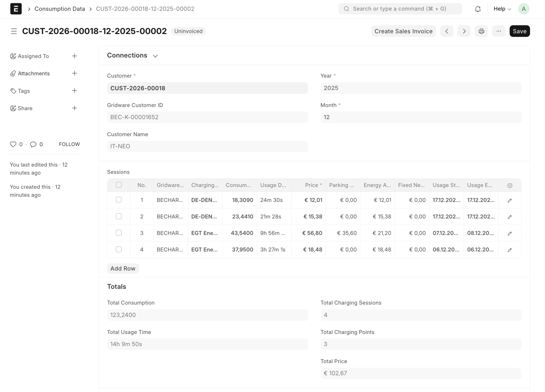Save the document
The width and height of the screenshot is (545, 392).
(x=519, y=31)
